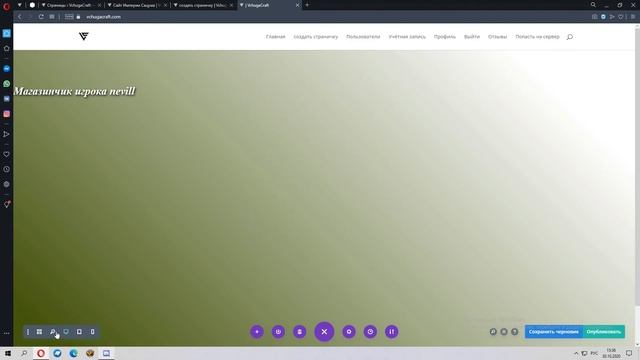This screenshot has width=640, height=360.
Task: Close the active VchagaCraft tab
Action: click(x=297, y=5)
